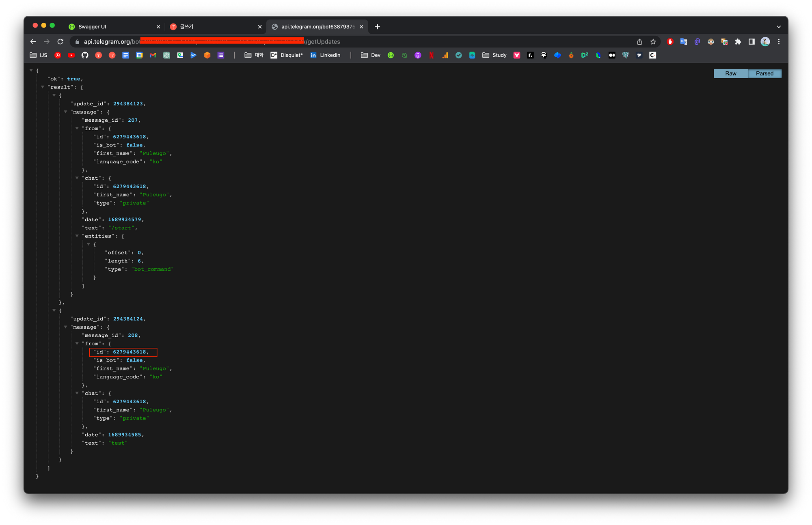This screenshot has width=812, height=525.
Task: Bookmark this page with star icon
Action: pyautogui.click(x=653, y=42)
